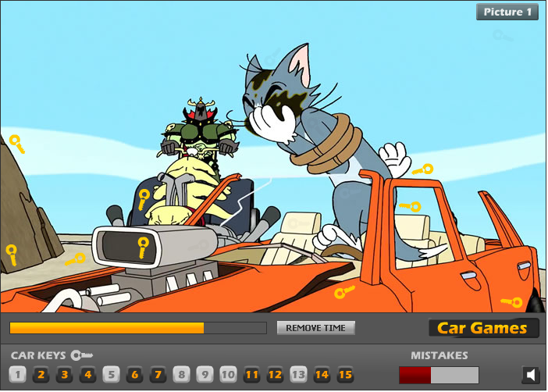The height and width of the screenshot is (392, 548).
Task: Click the MISTAKES label text
Action: pos(439,355)
